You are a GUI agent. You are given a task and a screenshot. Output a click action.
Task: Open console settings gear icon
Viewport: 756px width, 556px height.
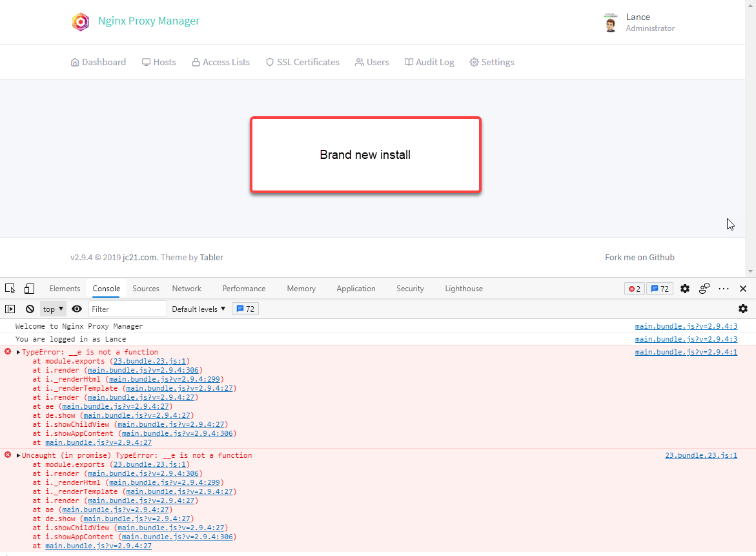point(743,309)
